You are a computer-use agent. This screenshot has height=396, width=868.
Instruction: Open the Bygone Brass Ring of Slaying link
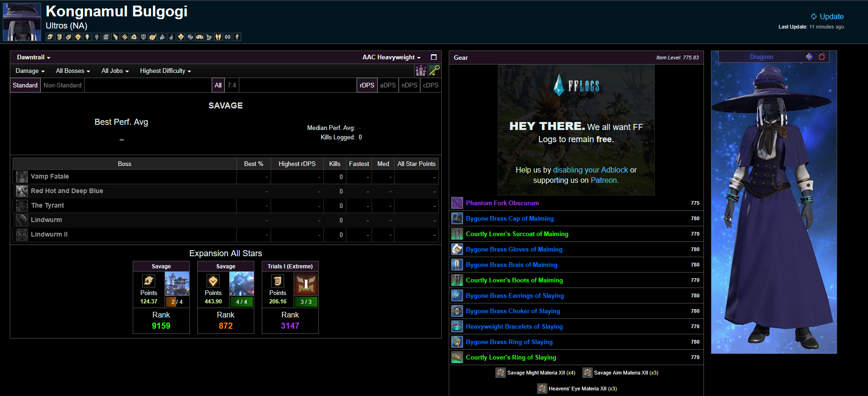509,342
